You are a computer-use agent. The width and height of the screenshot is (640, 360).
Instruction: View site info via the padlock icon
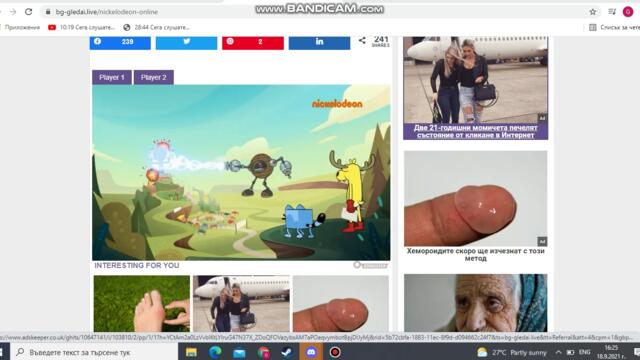point(48,12)
